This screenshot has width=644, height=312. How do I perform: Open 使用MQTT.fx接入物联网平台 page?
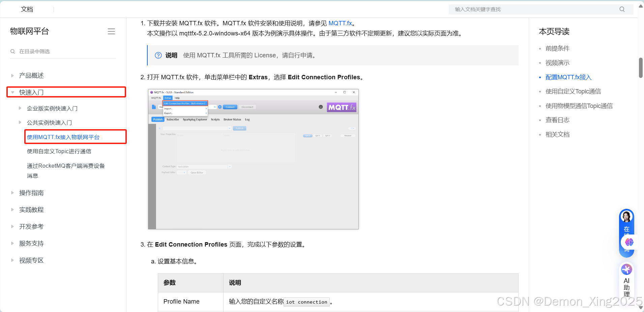pos(63,137)
